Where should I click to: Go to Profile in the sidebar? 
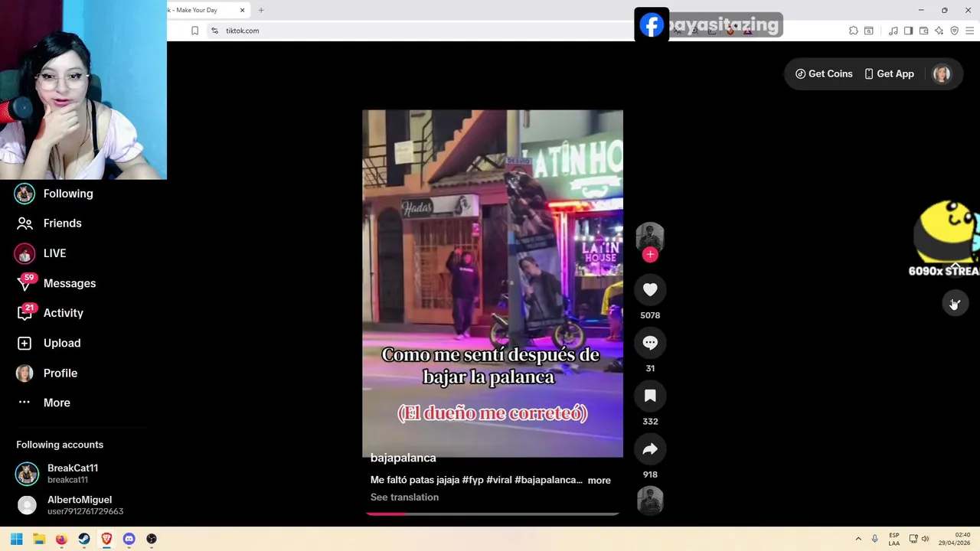pos(46,373)
